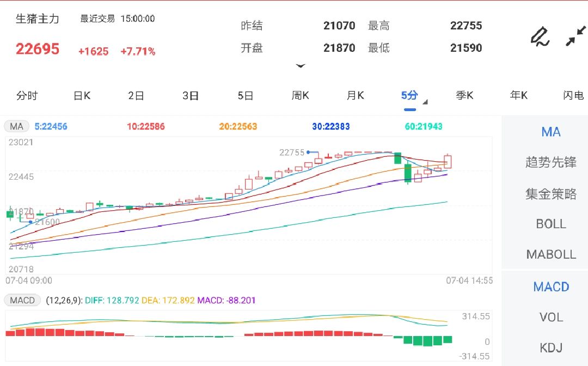
Task: Open the 年K yearly chart tab
Action: (x=519, y=96)
